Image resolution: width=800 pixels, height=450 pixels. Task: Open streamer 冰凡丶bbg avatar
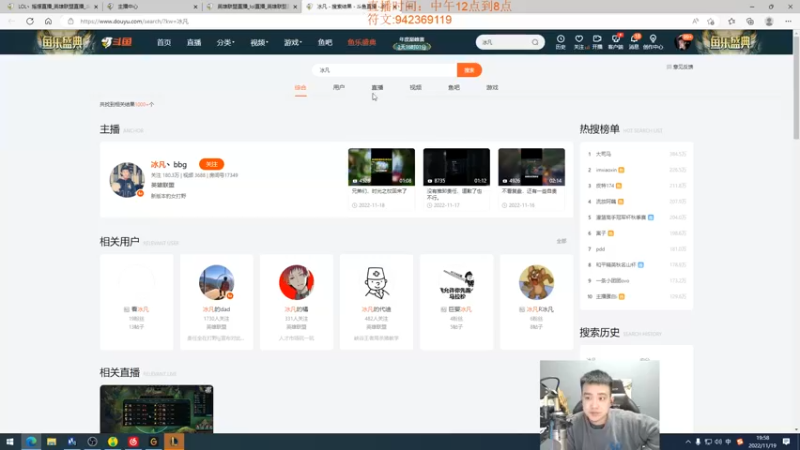[x=127, y=180]
